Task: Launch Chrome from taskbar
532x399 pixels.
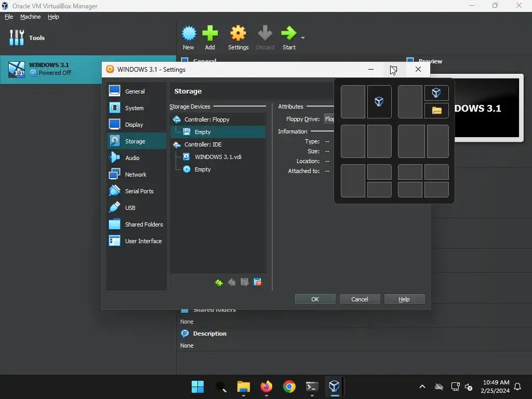Action: point(289,387)
